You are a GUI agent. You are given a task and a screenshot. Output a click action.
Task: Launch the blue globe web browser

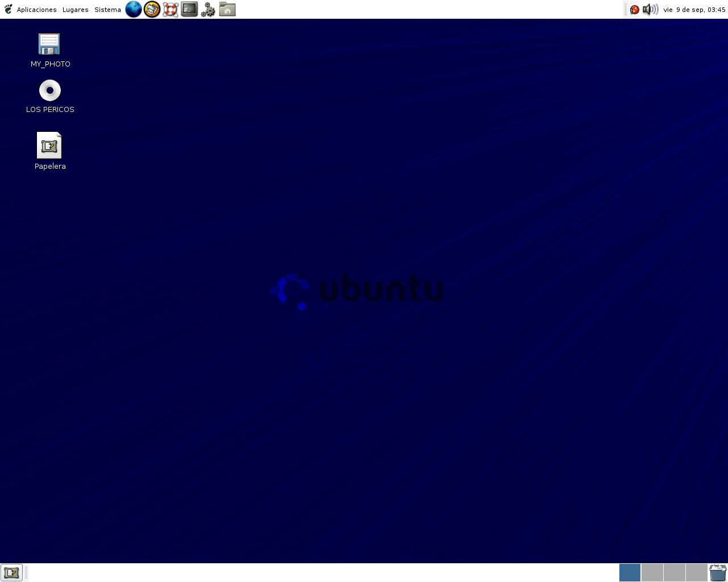coord(133,9)
